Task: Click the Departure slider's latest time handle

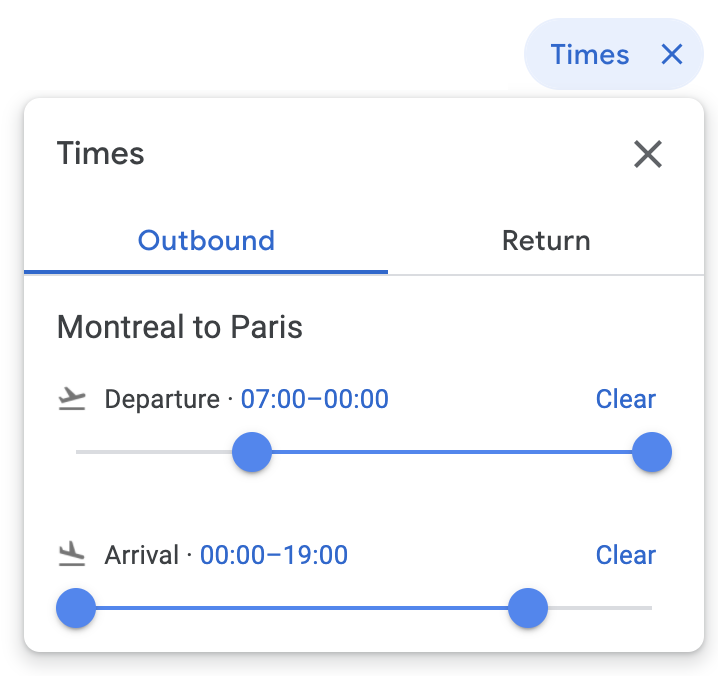Action: click(x=652, y=452)
